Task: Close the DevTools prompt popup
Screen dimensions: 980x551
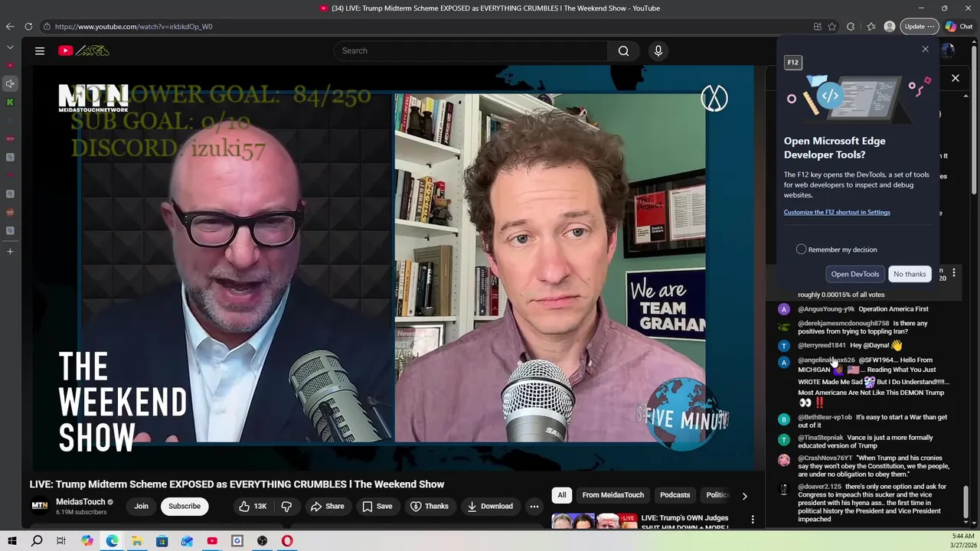Action: (925, 49)
